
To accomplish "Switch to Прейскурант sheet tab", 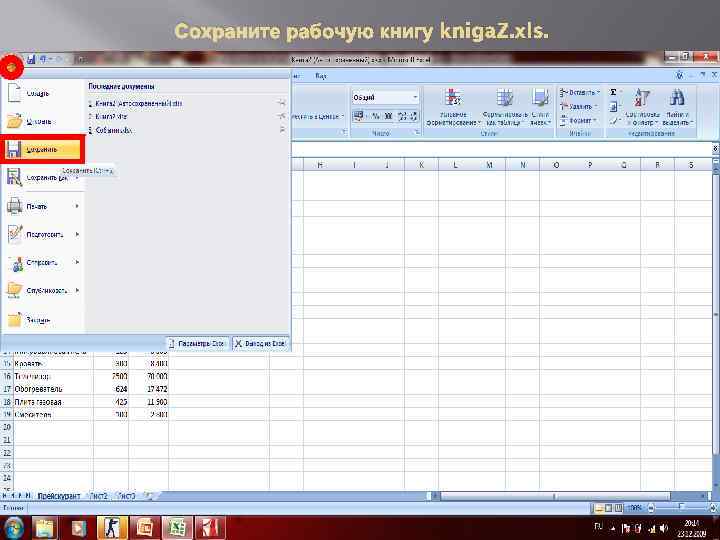I will click(59, 496).
